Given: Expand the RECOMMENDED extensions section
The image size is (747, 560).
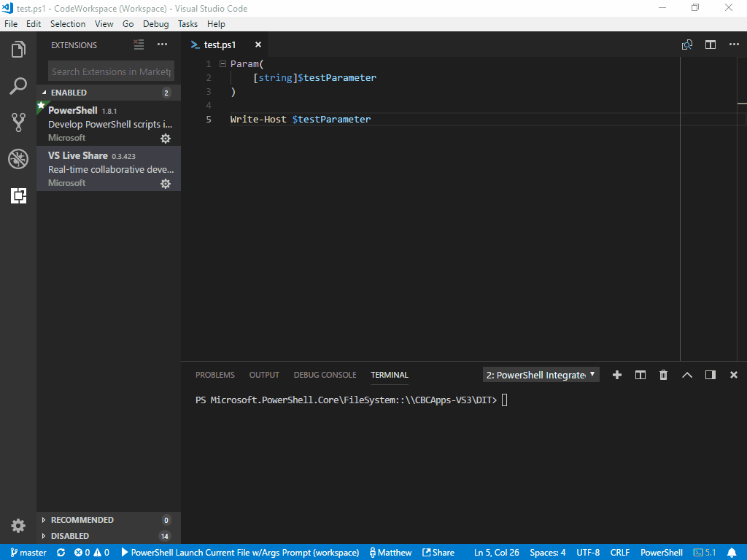Looking at the screenshot, I should pos(109,520).
